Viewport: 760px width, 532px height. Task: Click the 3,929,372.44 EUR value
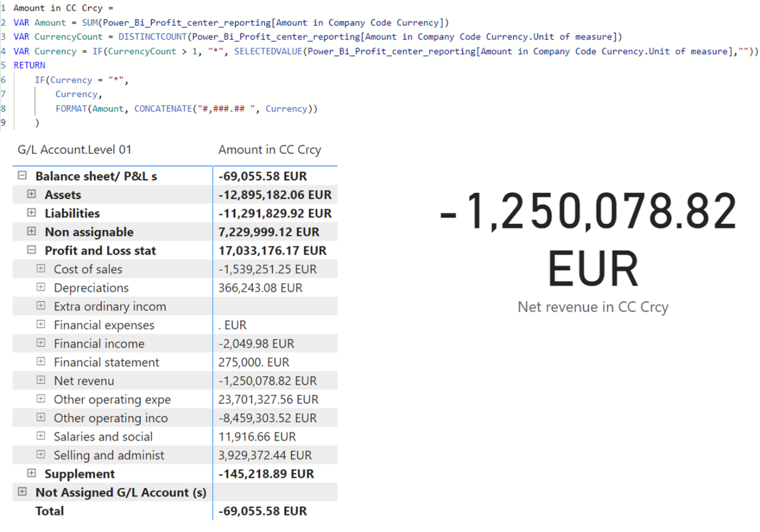point(265,455)
